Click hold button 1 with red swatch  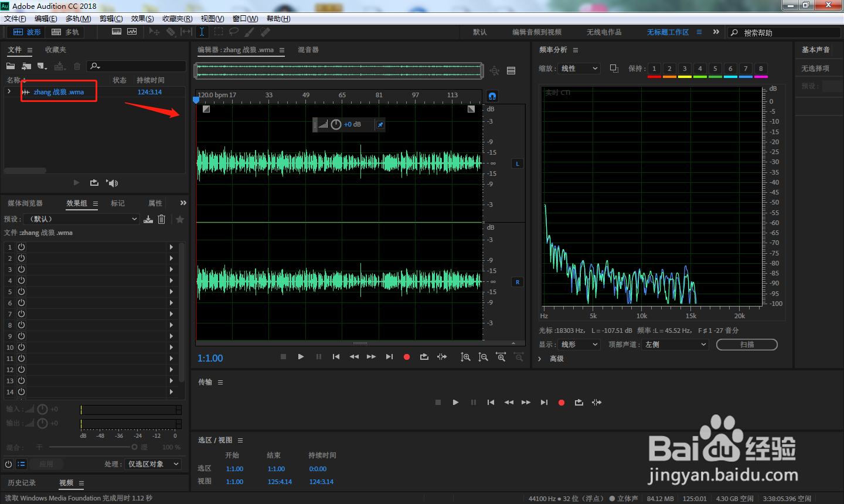point(654,69)
